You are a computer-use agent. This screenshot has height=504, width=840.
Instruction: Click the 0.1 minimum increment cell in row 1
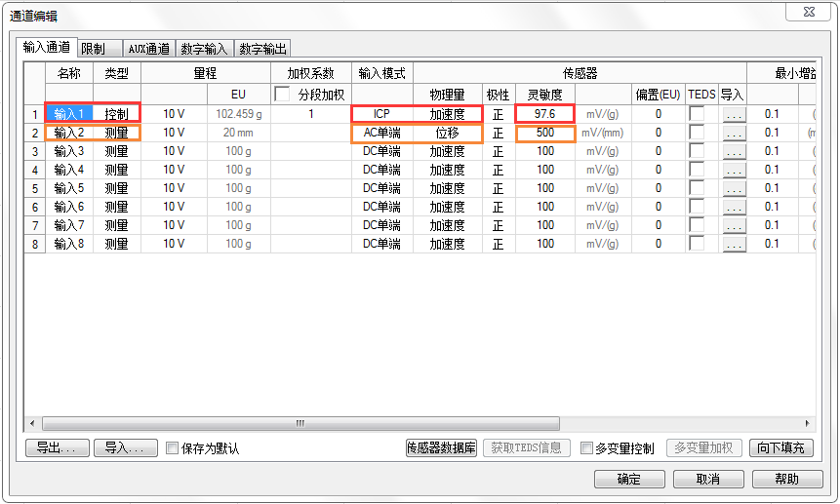[x=772, y=113]
